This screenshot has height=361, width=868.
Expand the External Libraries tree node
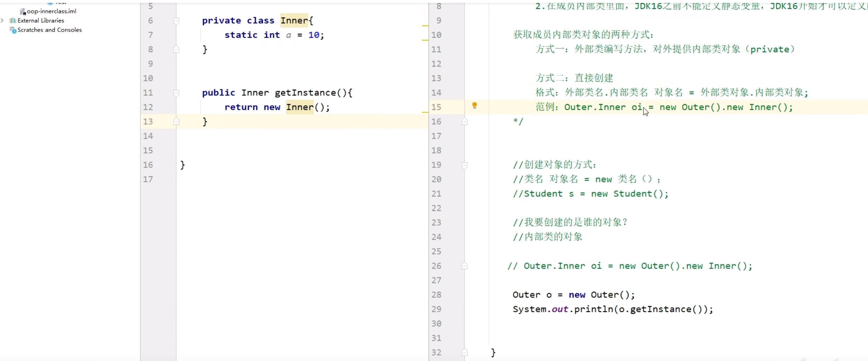point(3,20)
